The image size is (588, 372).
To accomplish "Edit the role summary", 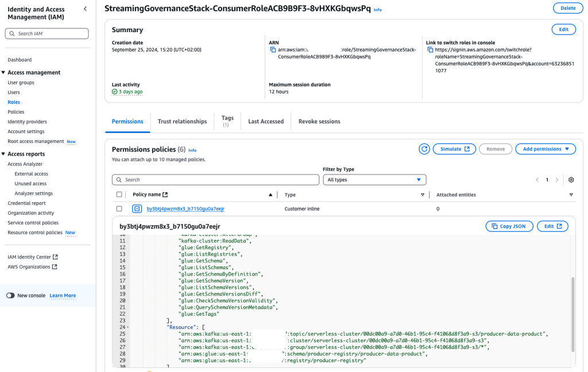I will pyautogui.click(x=564, y=29).
